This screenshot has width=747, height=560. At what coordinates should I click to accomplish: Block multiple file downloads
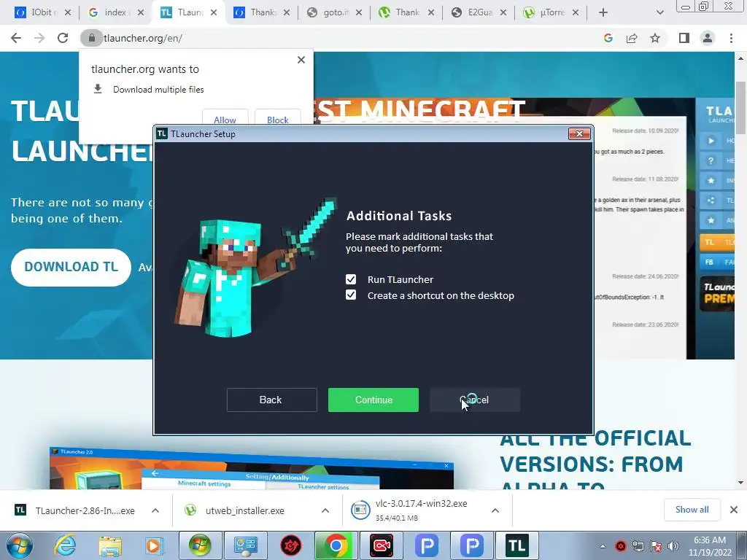click(x=277, y=120)
